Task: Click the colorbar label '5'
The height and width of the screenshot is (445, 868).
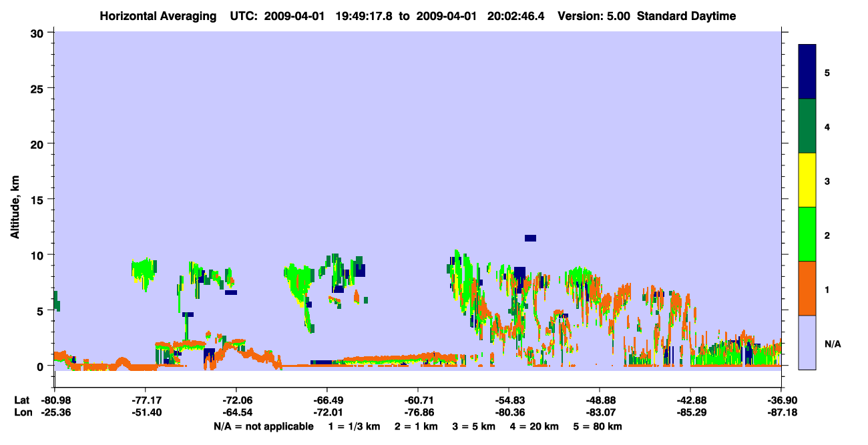Action: pos(827,72)
